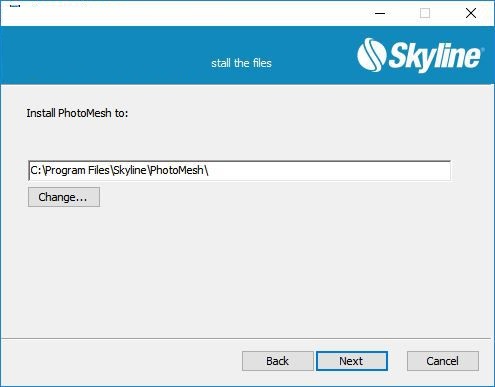
Task: Click the Skyline wordmark text in banner
Action: [x=436, y=56]
